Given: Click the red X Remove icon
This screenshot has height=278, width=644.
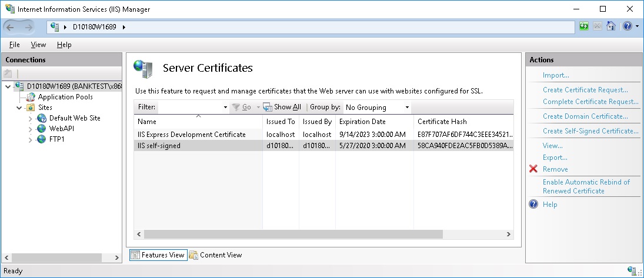Looking at the screenshot, I should tap(533, 169).
